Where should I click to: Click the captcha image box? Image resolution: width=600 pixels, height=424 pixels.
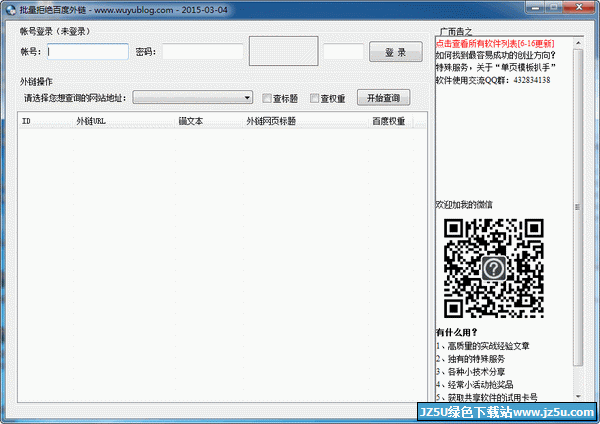point(284,51)
